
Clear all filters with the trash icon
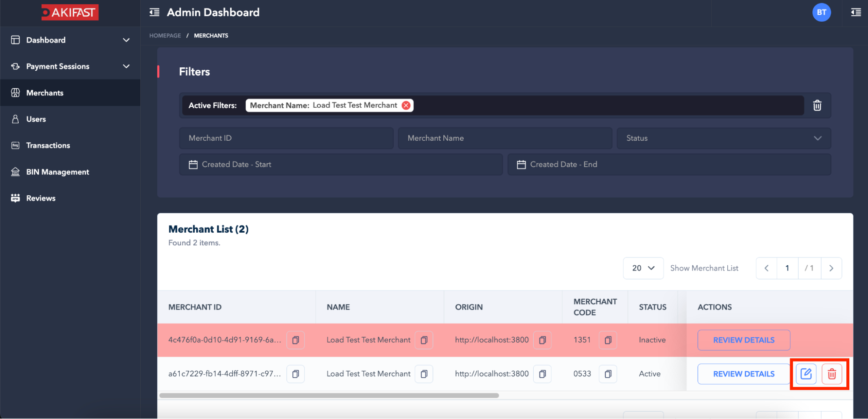[817, 106]
